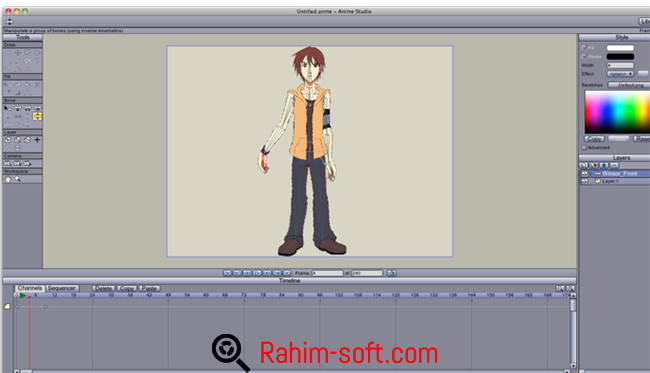This screenshot has height=373, width=650.
Task: Click the stroke Width input field
Action: pos(620,65)
